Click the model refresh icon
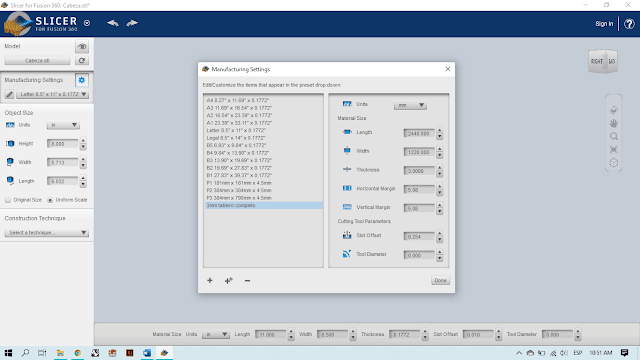 [x=82, y=60]
